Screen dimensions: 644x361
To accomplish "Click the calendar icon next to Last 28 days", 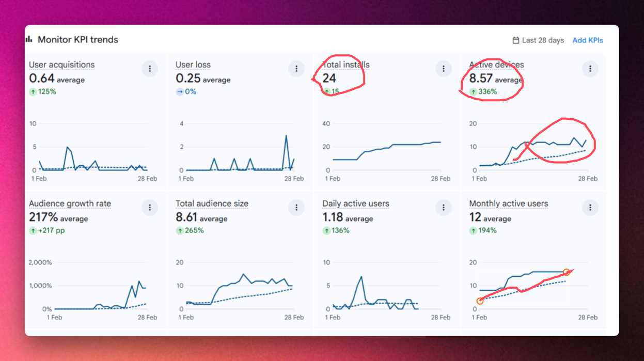I will coord(515,40).
